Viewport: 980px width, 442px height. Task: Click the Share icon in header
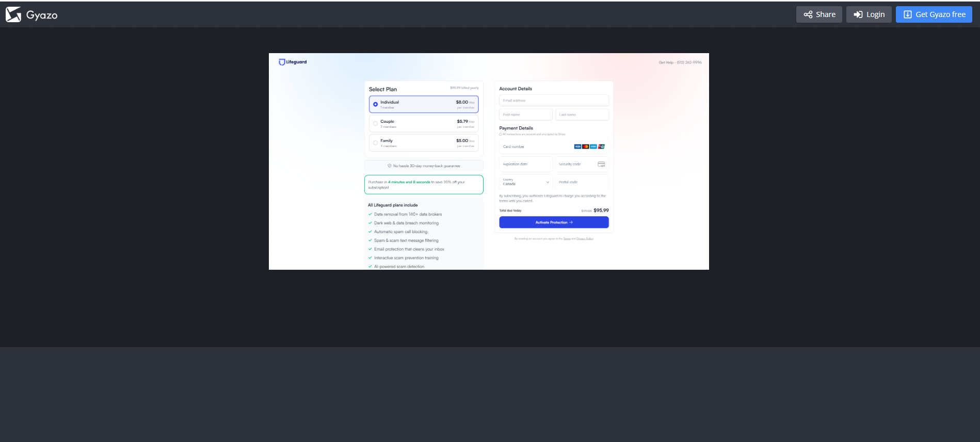tap(808, 14)
